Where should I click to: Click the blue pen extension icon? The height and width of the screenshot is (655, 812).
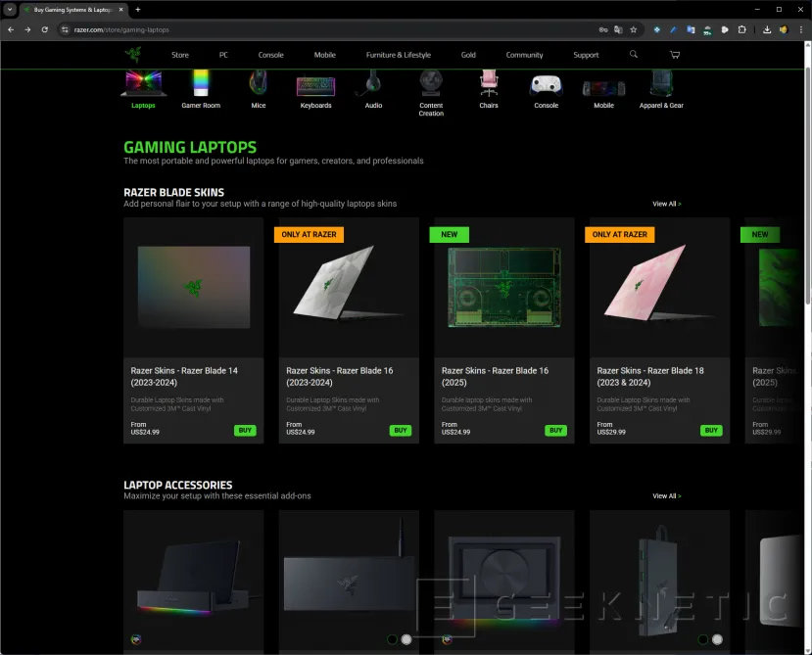(x=673, y=30)
